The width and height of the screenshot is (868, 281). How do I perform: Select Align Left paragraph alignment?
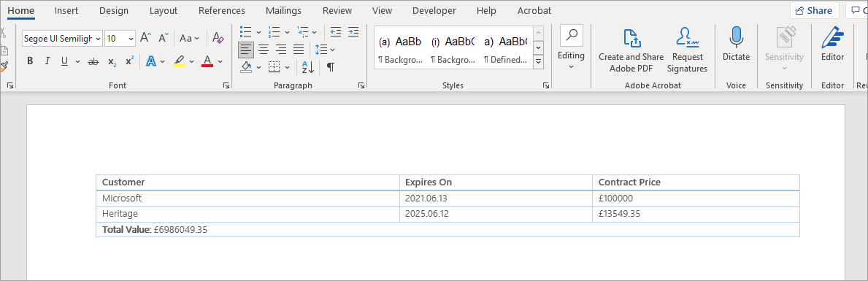(246, 50)
